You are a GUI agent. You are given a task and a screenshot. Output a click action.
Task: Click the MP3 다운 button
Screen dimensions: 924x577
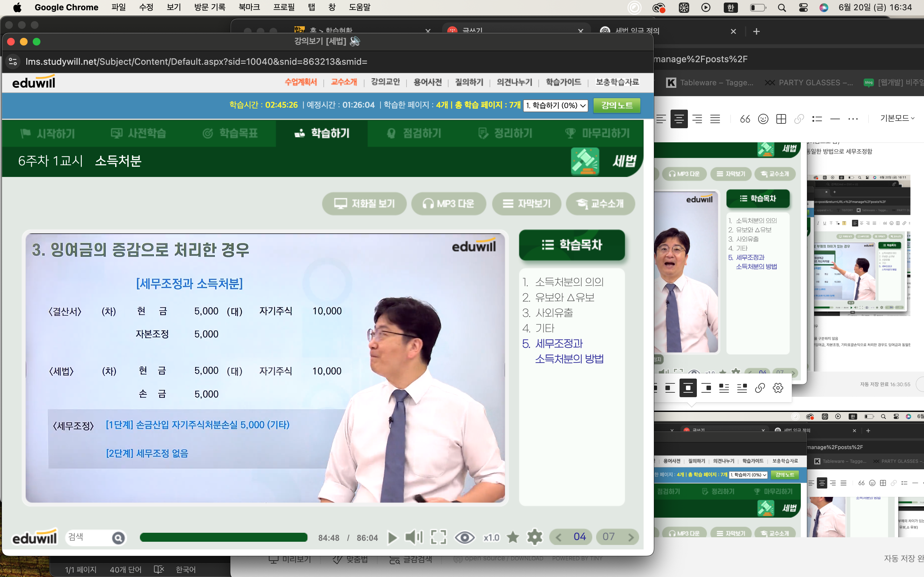click(449, 204)
